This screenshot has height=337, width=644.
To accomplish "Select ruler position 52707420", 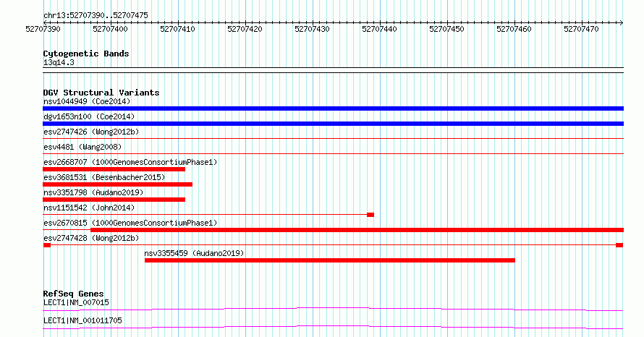I will tap(245, 29).
